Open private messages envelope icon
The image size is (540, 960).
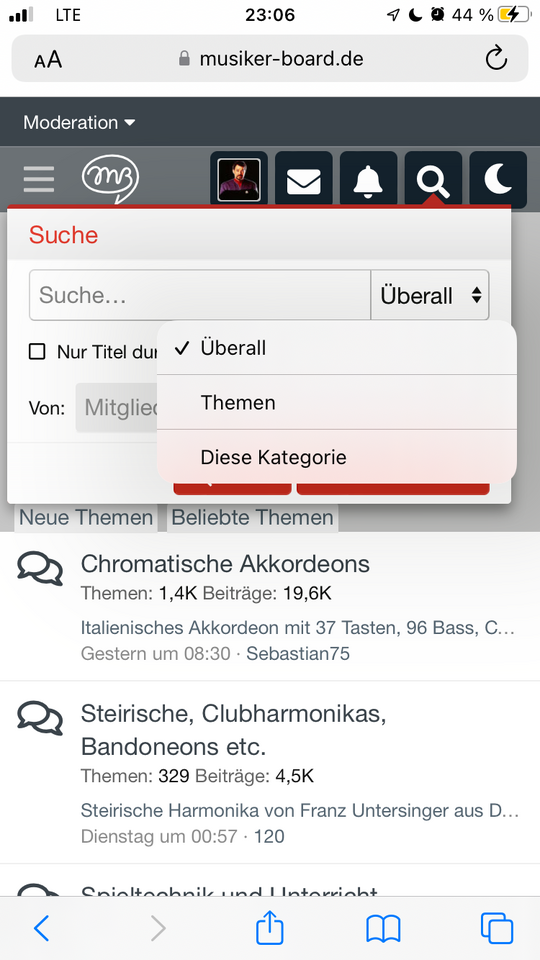tap(304, 179)
